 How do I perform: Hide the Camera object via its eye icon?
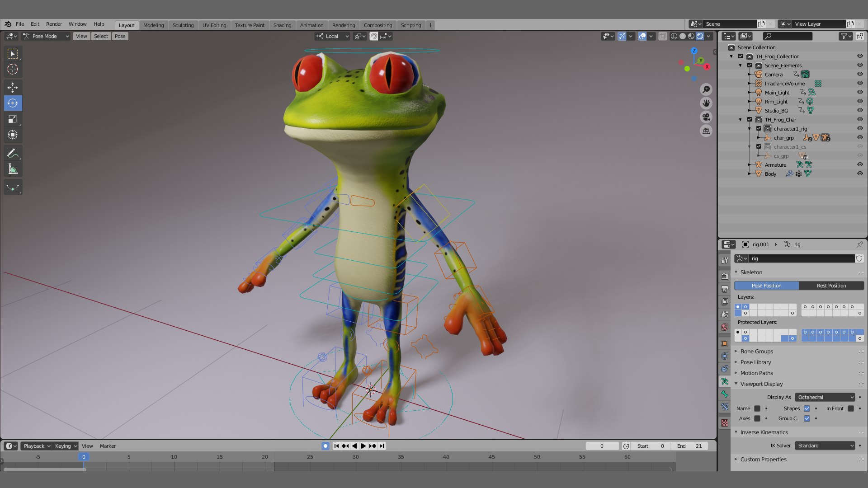click(x=860, y=74)
